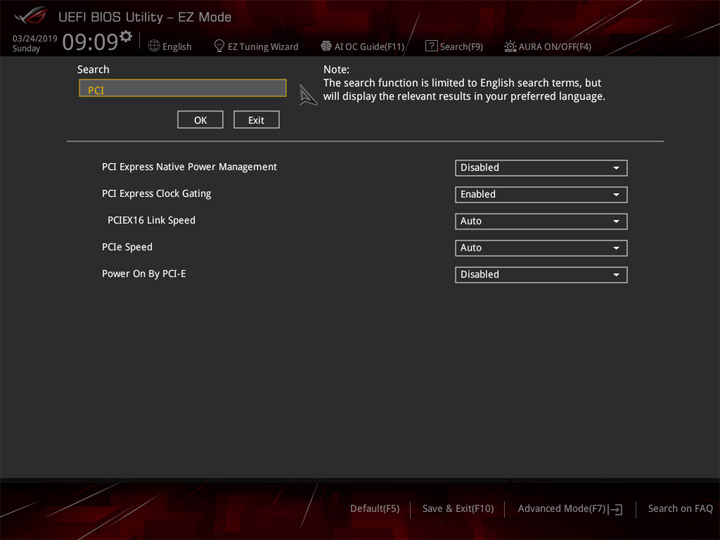
Task: Load defaults with Default(F5)
Action: pyautogui.click(x=375, y=508)
